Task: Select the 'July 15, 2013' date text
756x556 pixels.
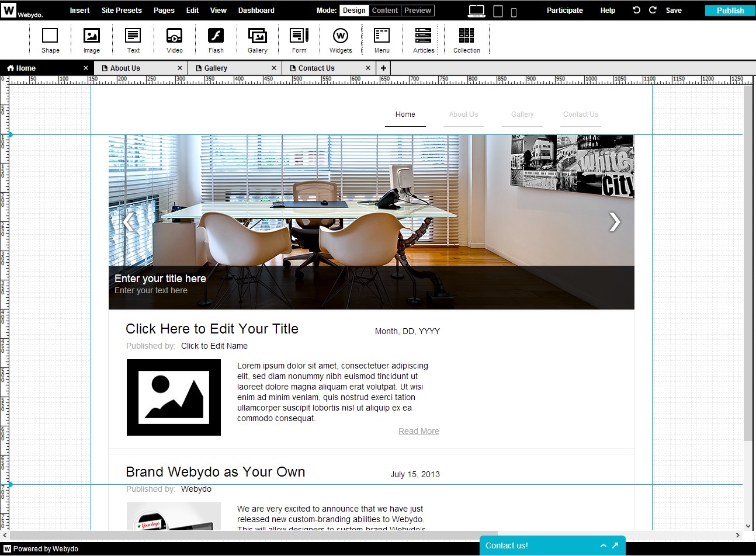Action: (415, 474)
